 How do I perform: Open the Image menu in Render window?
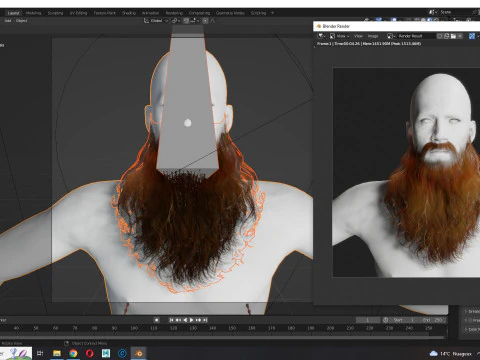373,36
